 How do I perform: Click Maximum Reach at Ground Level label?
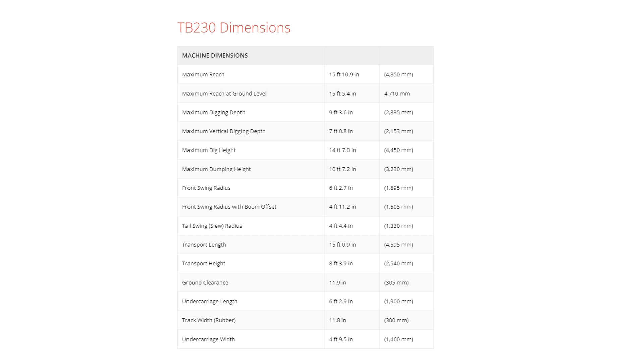click(224, 94)
